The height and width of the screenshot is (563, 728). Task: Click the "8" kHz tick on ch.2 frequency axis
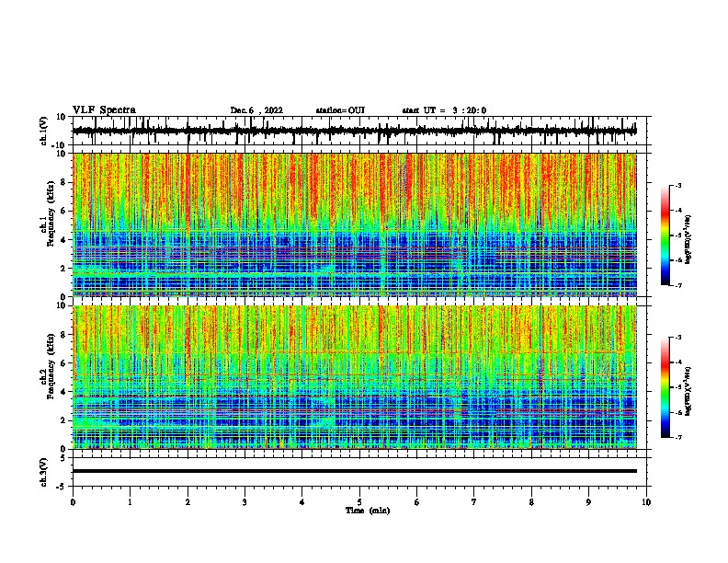pos(64,335)
